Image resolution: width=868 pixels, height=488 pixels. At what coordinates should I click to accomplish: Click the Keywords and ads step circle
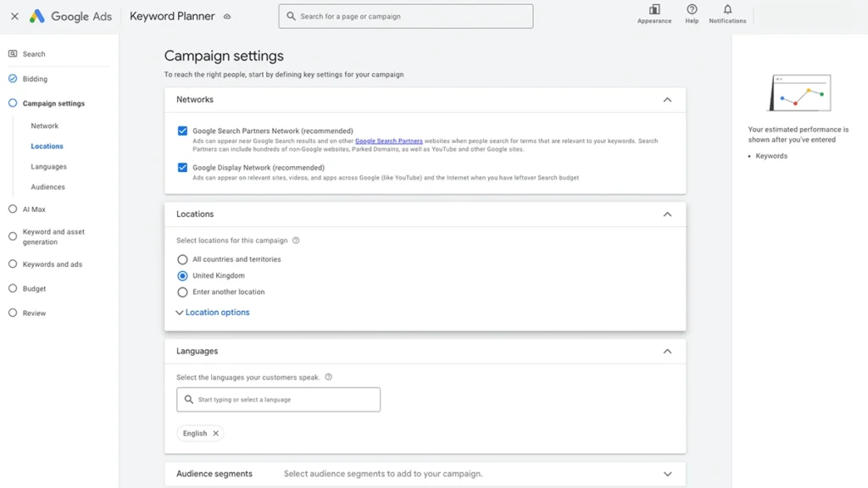(x=13, y=264)
